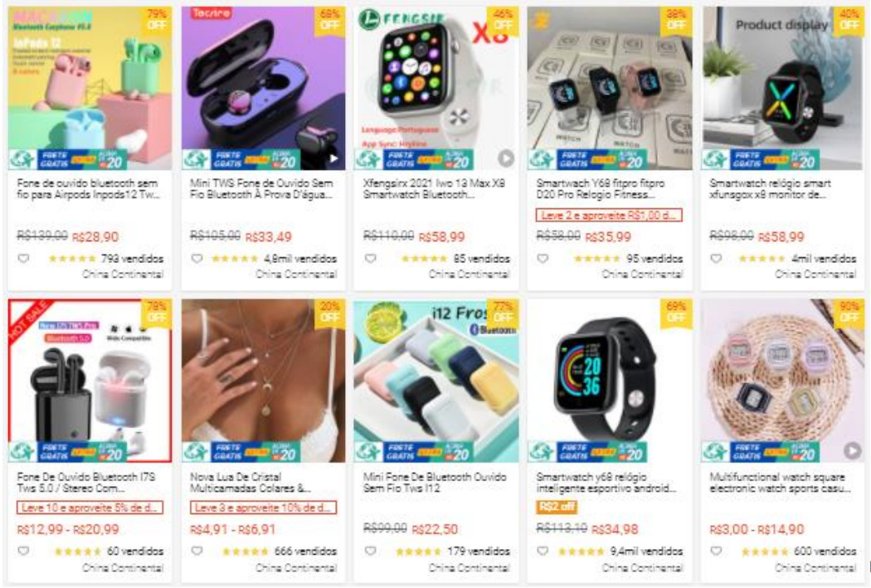The width and height of the screenshot is (871, 588).
Task: Open i12 Frosted colorful earphones product image
Action: point(436,381)
